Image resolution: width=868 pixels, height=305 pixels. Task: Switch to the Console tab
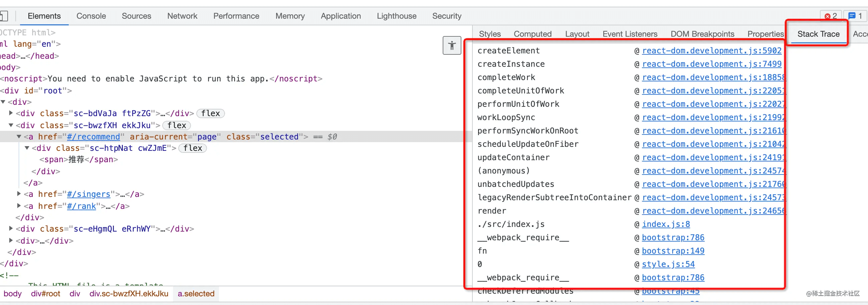click(x=91, y=16)
